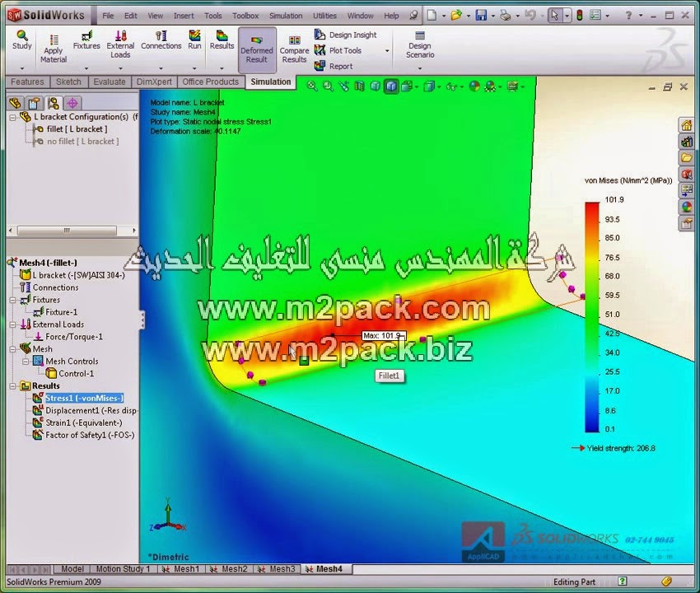The image size is (700, 593).
Task: Expand Design Scenario dropdown arrow
Action: pos(420,68)
